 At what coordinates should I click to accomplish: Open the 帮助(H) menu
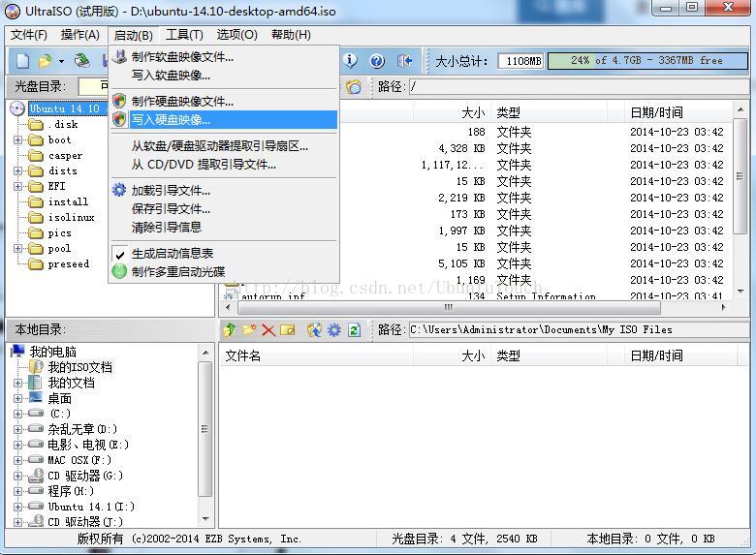click(291, 35)
